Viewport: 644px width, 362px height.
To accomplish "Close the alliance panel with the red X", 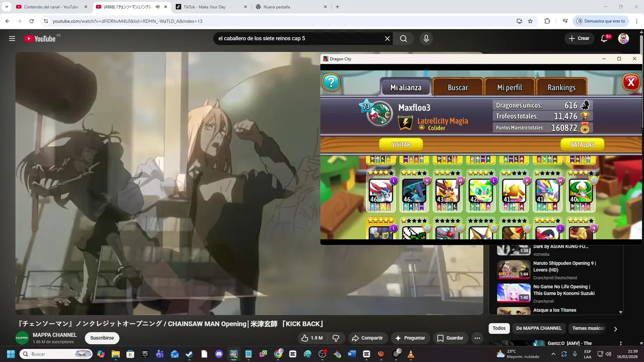I will [x=631, y=82].
